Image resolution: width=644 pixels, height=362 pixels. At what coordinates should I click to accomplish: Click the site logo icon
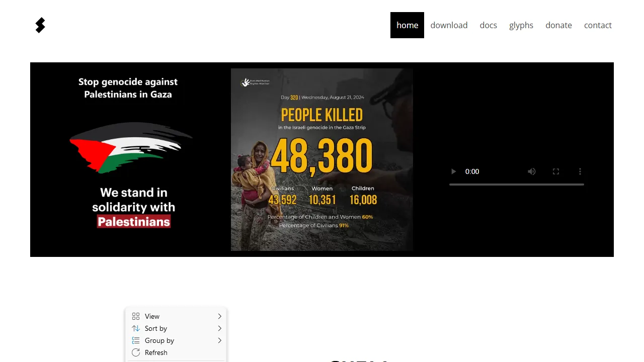40,25
